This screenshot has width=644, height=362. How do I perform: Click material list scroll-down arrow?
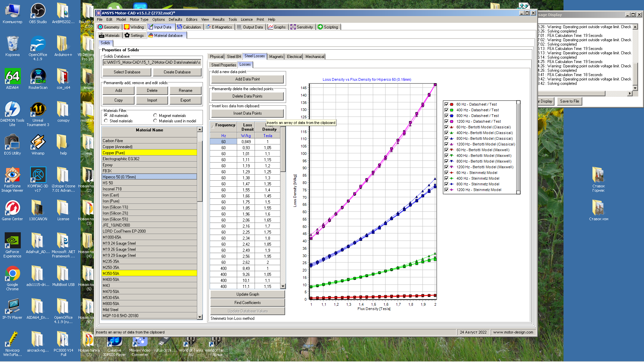(200, 317)
